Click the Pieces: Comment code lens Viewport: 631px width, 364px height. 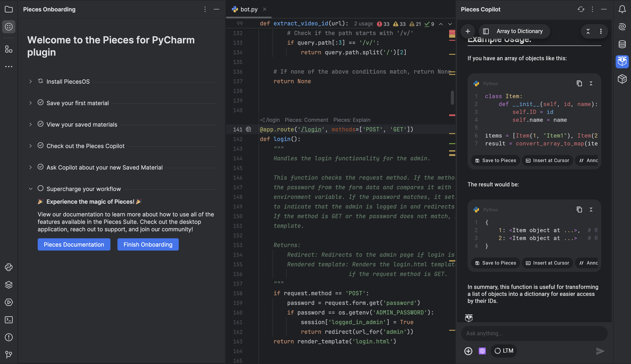click(306, 120)
